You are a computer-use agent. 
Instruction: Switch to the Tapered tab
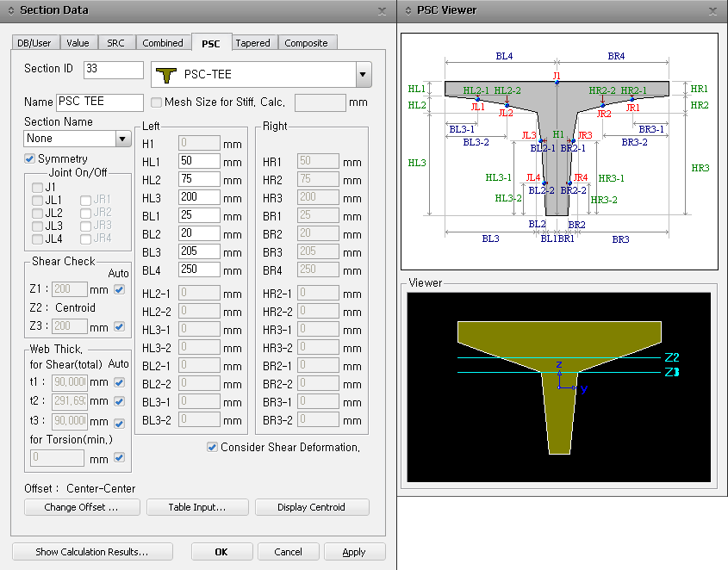click(x=253, y=43)
